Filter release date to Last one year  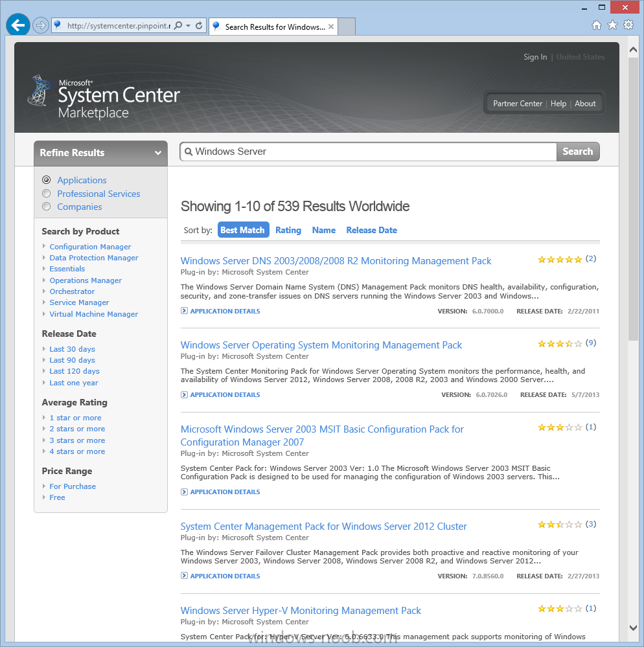[x=74, y=383]
